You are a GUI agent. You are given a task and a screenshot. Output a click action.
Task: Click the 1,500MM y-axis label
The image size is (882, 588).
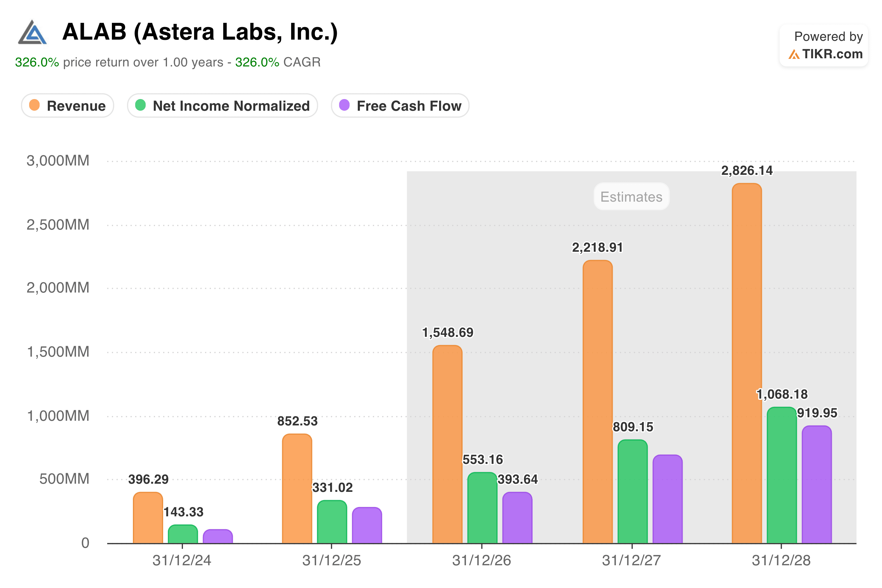point(58,352)
